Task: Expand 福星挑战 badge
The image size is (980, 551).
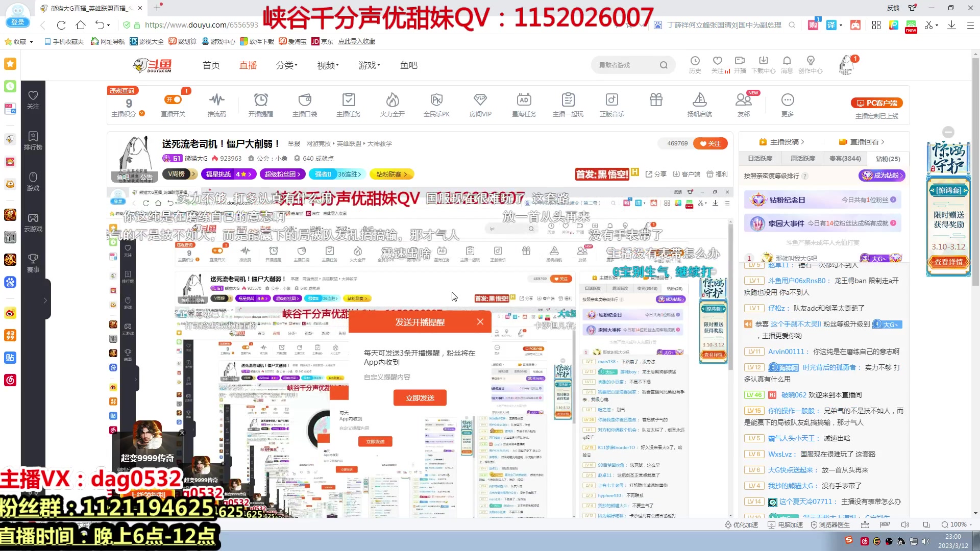Action: (229, 174)
